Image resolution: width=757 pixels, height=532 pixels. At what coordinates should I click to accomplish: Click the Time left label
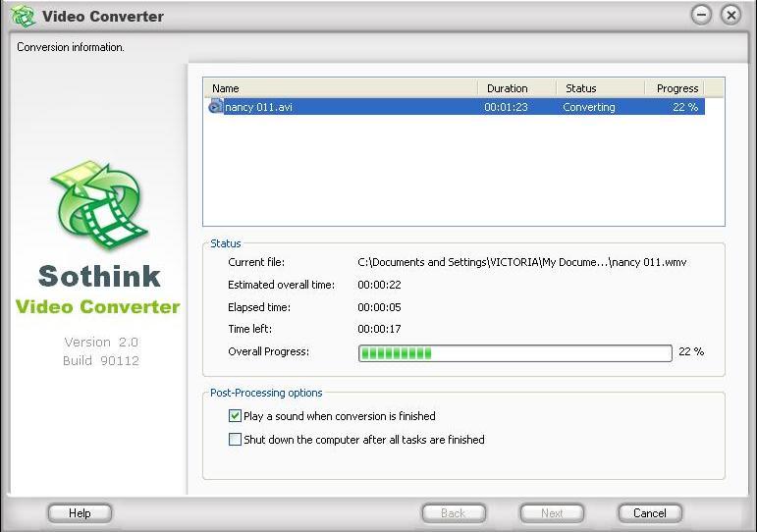[250, 329]
